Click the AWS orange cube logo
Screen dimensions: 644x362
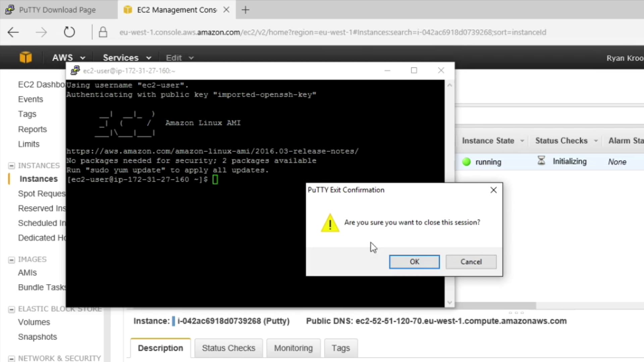[x=26, y=58]
